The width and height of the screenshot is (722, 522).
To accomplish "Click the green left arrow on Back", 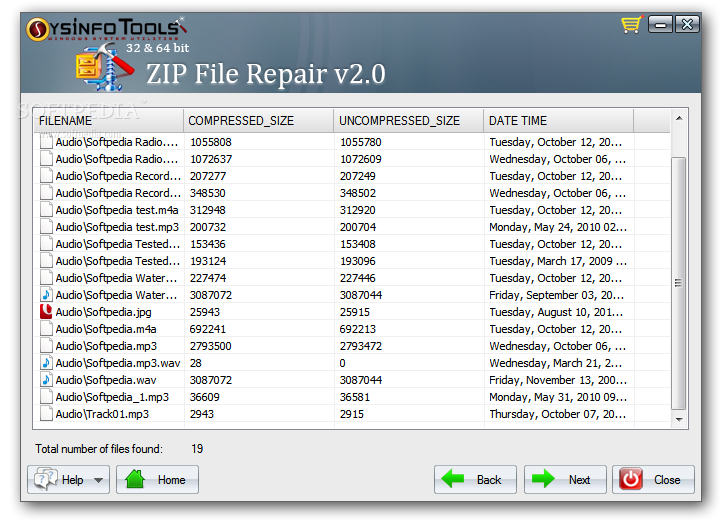I will coord(453,479).
